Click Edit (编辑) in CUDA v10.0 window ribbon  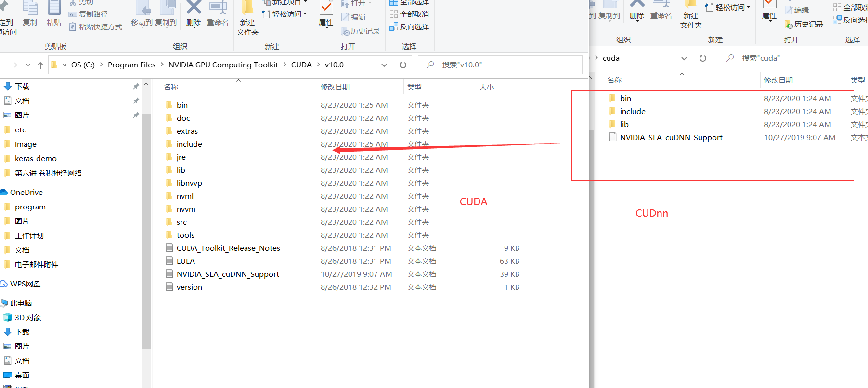[x=353, y=17]
